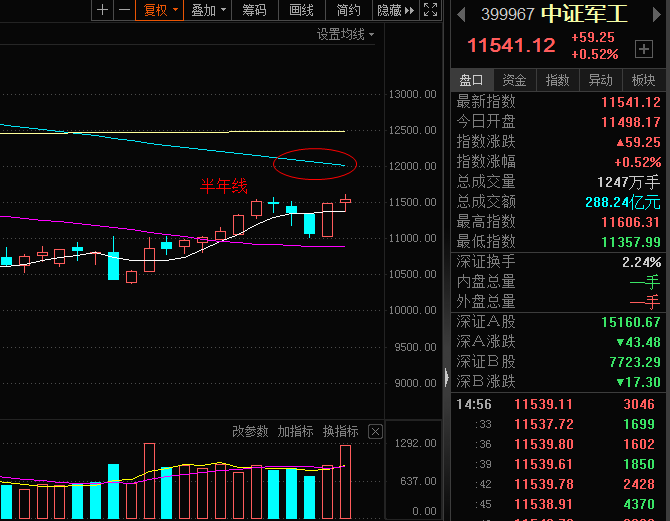Click the minus zoom-out chart icon

pos(124,10)
